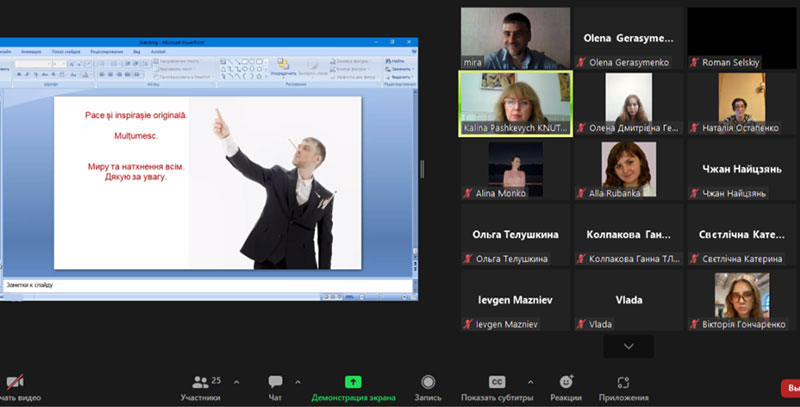Click the Дякую за увагу text line
800x407 pixels.
tap(136, 177)
